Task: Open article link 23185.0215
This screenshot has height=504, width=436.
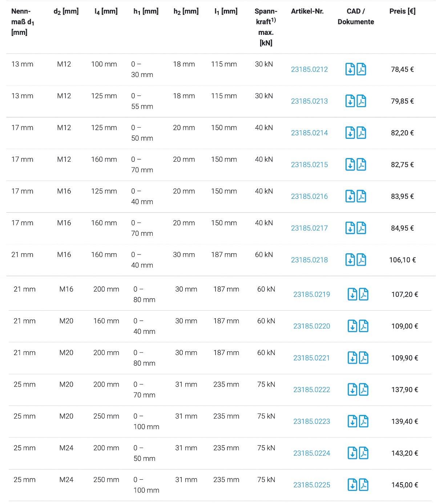Action: pos(309,165)
